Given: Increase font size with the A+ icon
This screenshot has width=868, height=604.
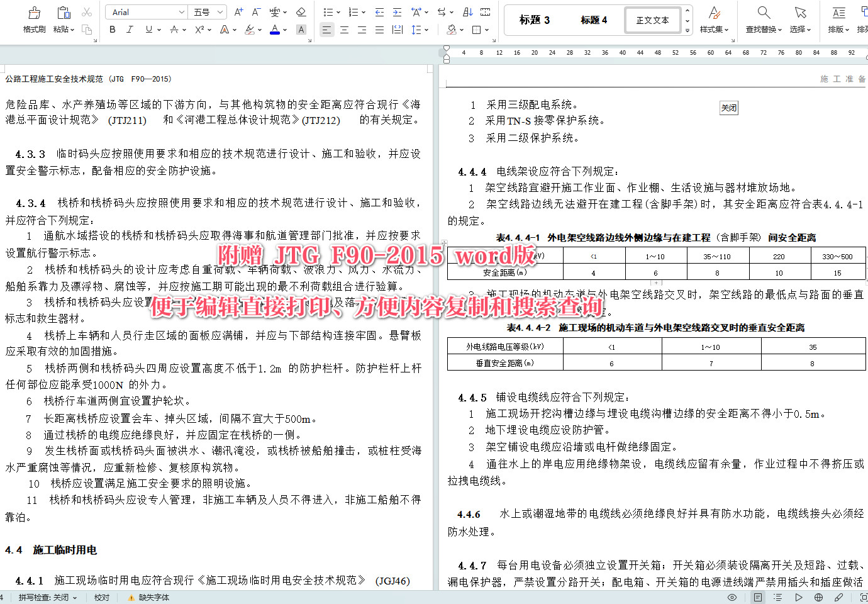Looking at the screenshot, I should 237,11.
